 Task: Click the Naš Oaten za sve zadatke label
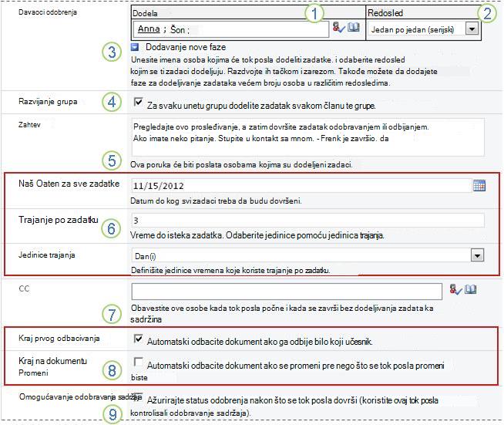pyautogui.click(x=69, y=184)
